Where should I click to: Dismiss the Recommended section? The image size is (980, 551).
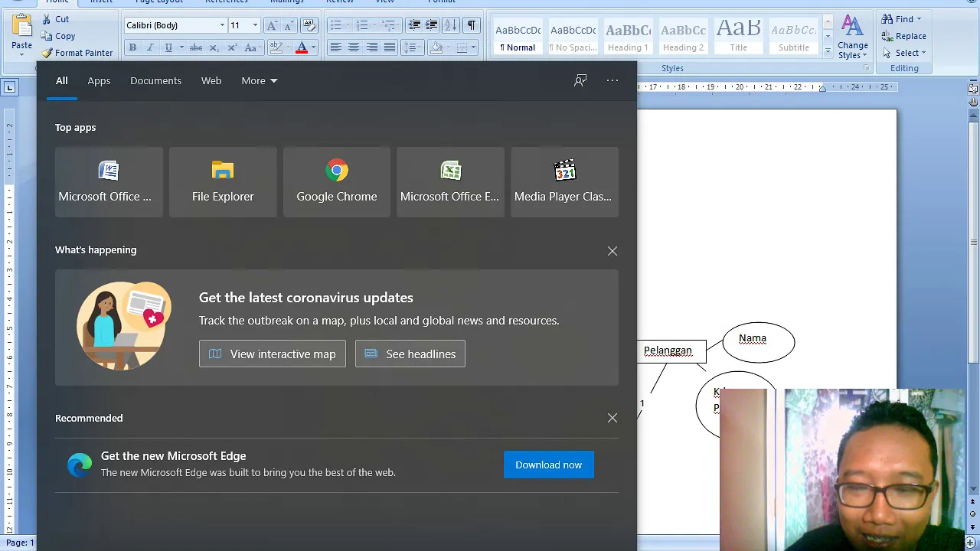coord(612,418)
